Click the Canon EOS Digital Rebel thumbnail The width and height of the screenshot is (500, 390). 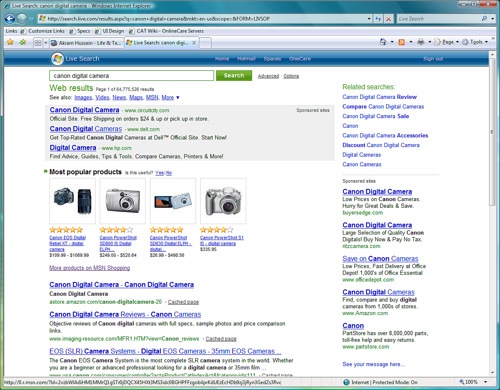[72, 201]
